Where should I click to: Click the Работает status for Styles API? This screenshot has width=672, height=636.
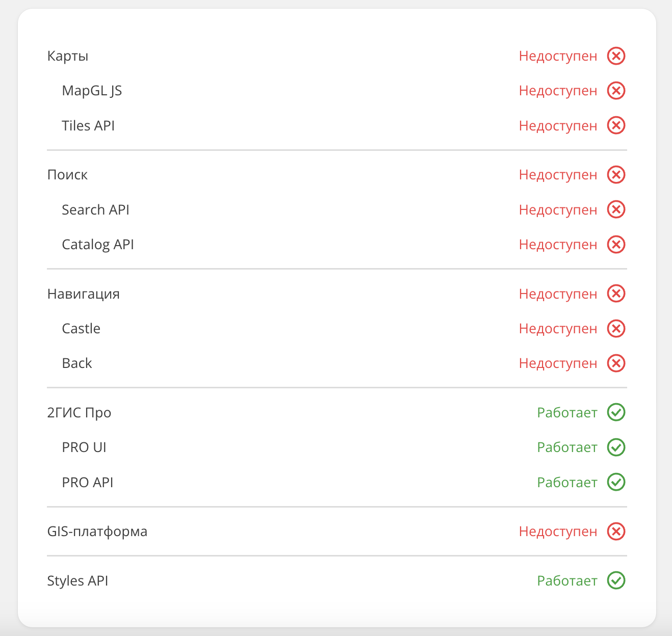[x=567, y=580]
